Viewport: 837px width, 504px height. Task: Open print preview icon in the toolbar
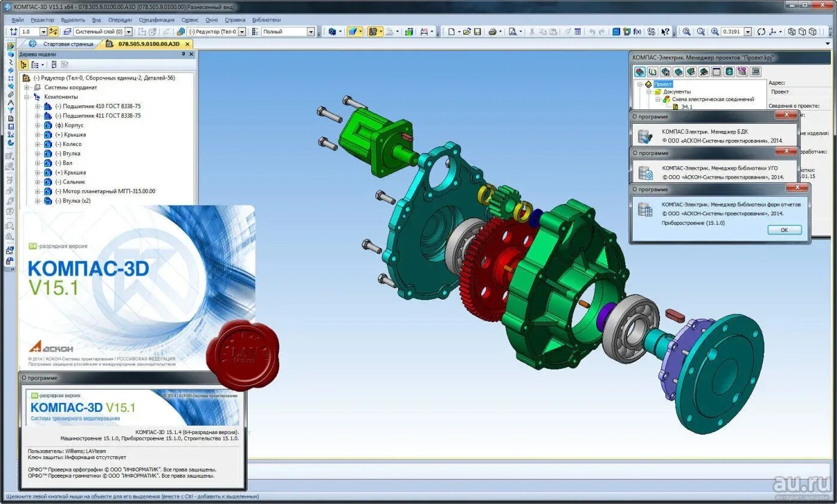click(512, 32)
